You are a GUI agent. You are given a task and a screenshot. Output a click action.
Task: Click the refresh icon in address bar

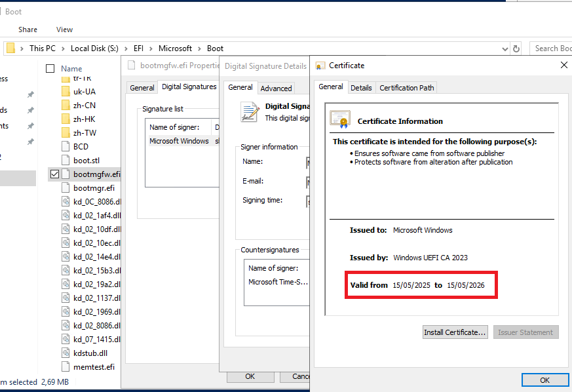coord(516,49)
